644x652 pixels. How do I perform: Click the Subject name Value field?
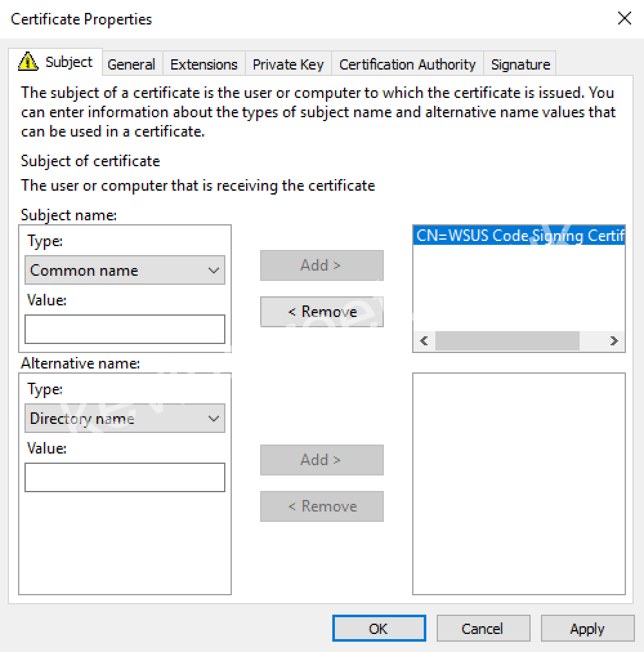coord(125,329)
